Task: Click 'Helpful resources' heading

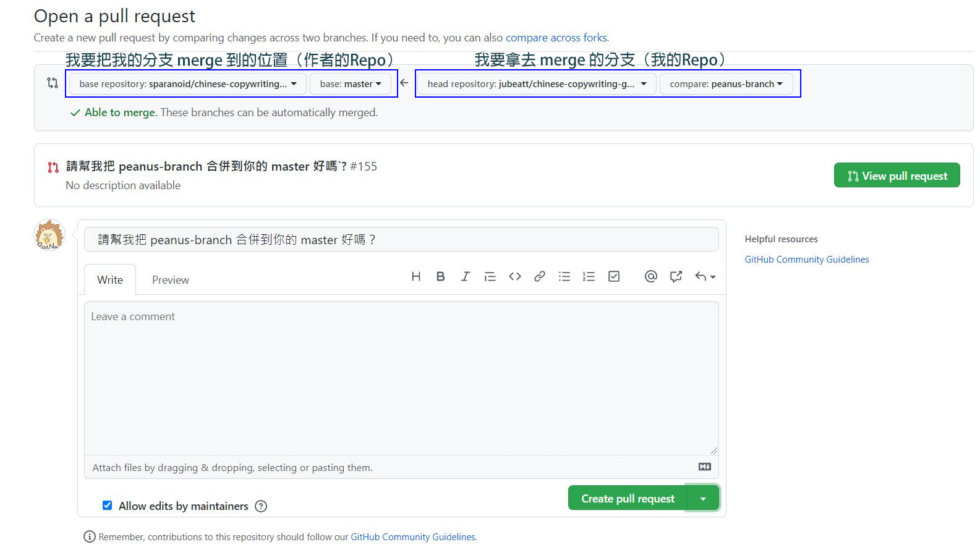Action: coord(781,239)
